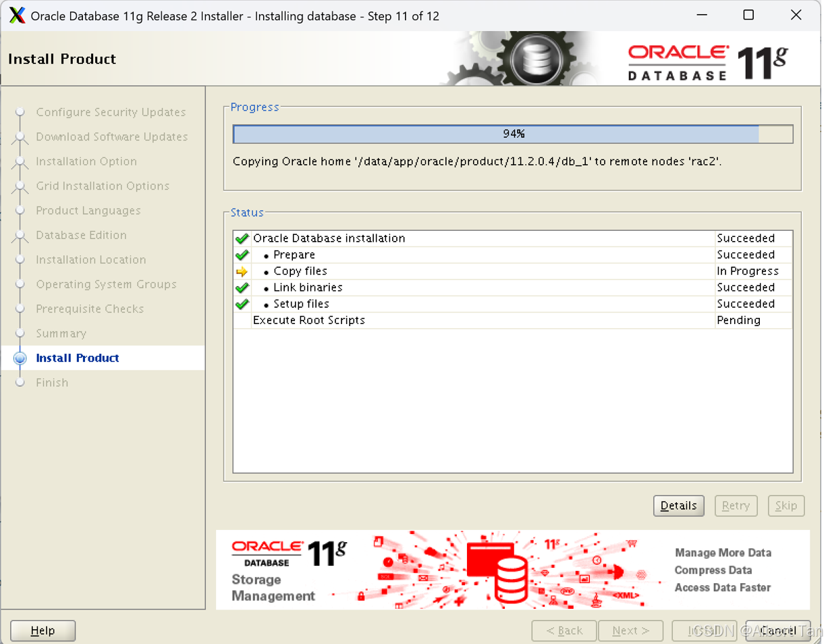Select Configure Security Updates step
This screenshot has width=826, height=644.
111,112
